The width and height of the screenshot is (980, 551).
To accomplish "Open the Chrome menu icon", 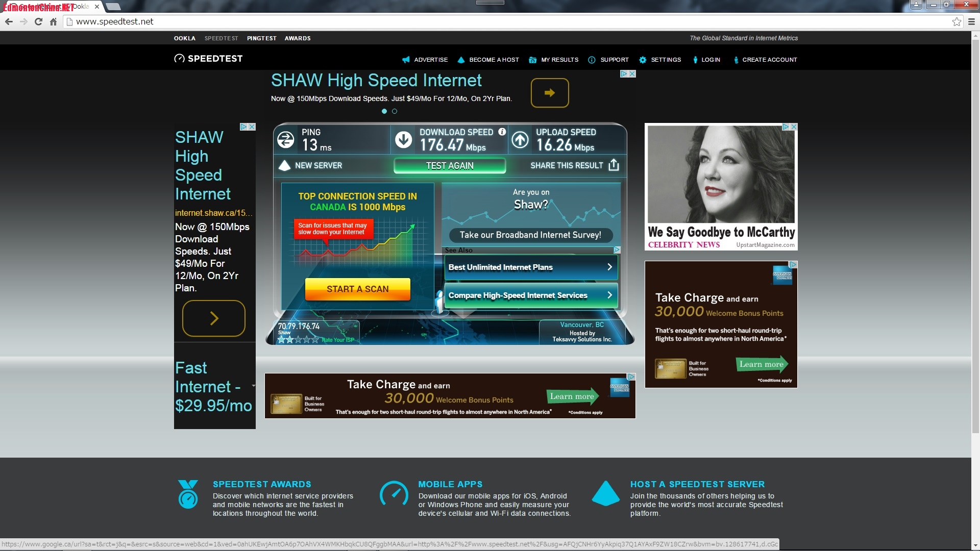I will click(x=971, y=21).
